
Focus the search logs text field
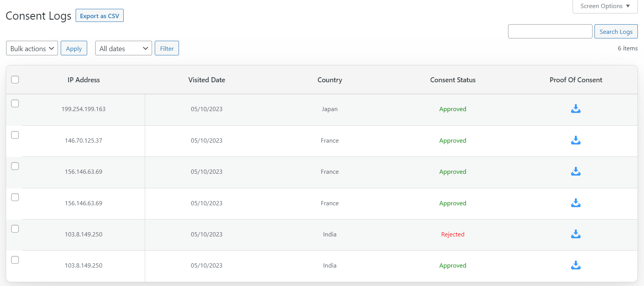[x=550, y=32]
